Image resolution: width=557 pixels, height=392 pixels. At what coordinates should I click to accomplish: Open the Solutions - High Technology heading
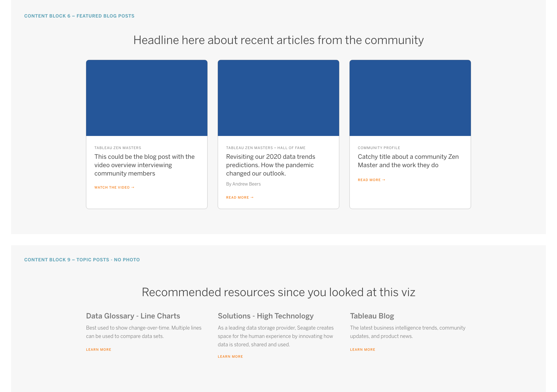(x=265, y=316)
